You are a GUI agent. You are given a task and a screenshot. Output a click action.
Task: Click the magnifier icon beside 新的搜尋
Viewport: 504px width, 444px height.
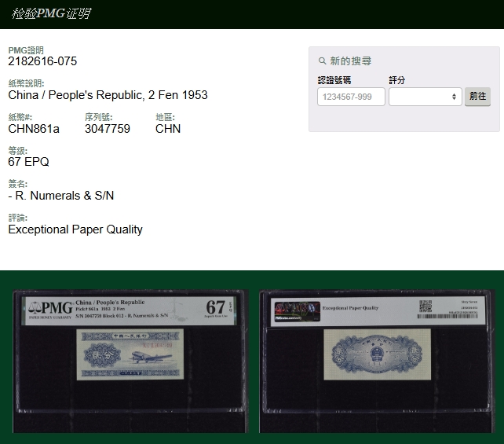tap(322, 61)
